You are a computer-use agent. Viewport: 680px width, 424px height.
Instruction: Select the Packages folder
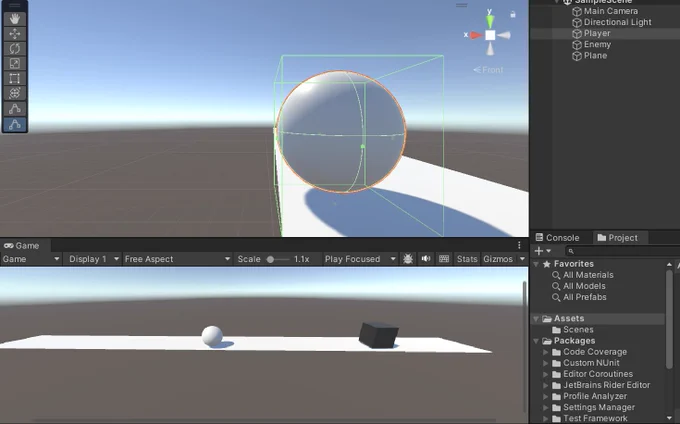[574, 341]
